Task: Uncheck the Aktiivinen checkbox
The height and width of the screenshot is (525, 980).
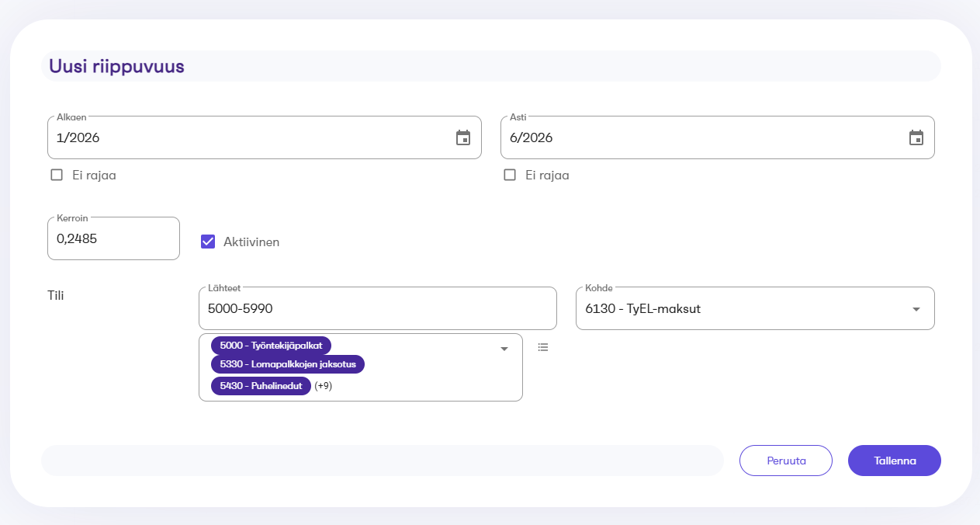Action: tap(208, 242)
